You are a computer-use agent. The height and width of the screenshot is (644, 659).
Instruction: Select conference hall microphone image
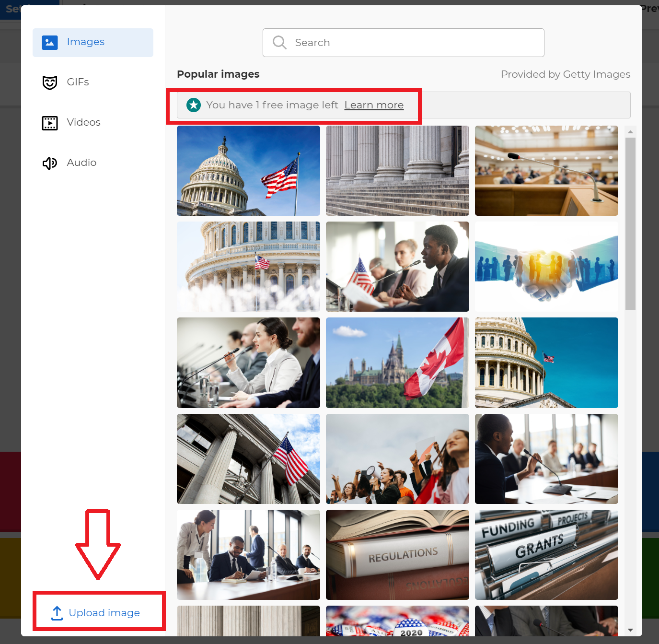pyautogui.click(x=546, y=171)
